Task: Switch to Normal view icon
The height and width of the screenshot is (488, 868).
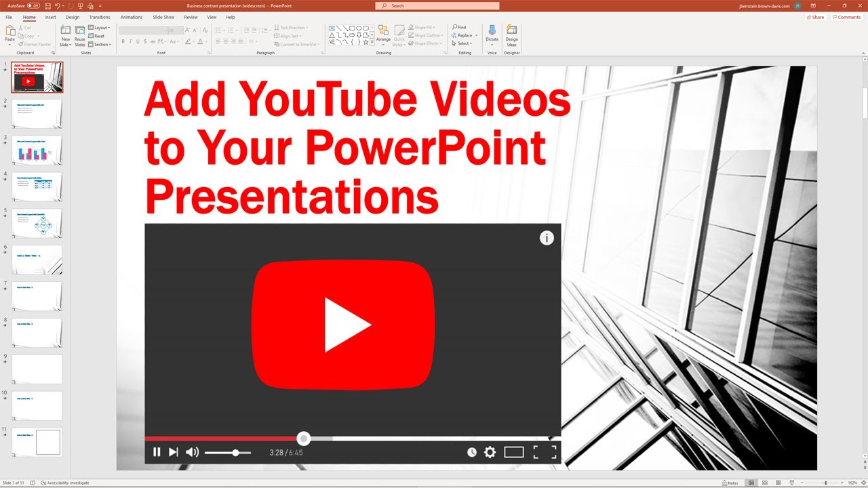Action: coord(751,483)
